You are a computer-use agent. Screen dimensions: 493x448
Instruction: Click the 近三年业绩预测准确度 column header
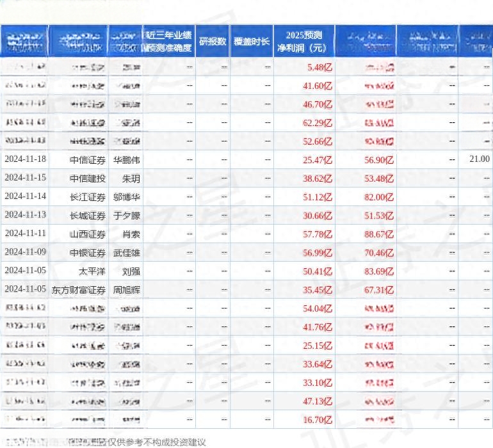[x=169, y=41]
